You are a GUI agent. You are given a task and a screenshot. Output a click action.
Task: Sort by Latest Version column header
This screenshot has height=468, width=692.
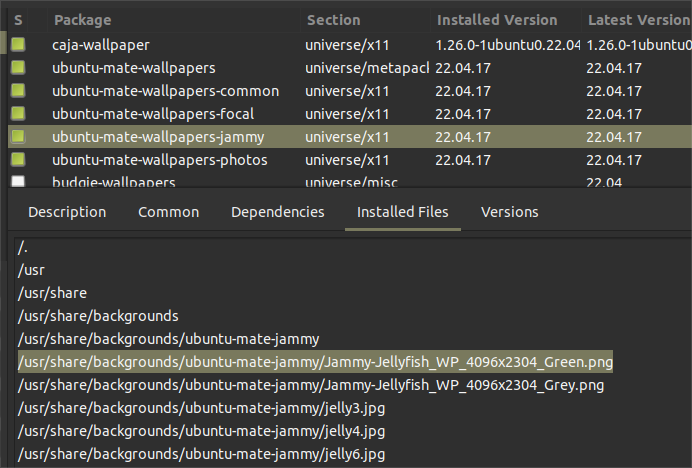tap(638, 20)
